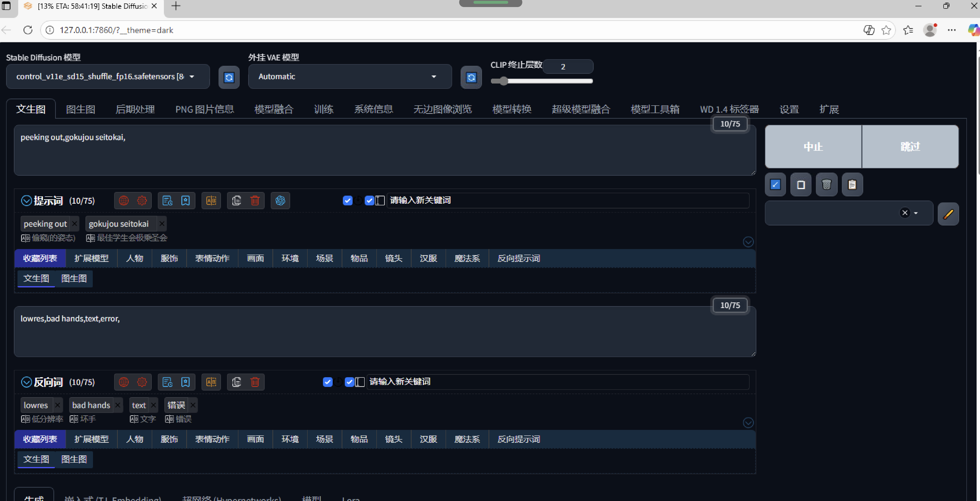
Task: Open the pencil edit icon beside the style box
Action: pyautogui.click(x=948, y=213)
